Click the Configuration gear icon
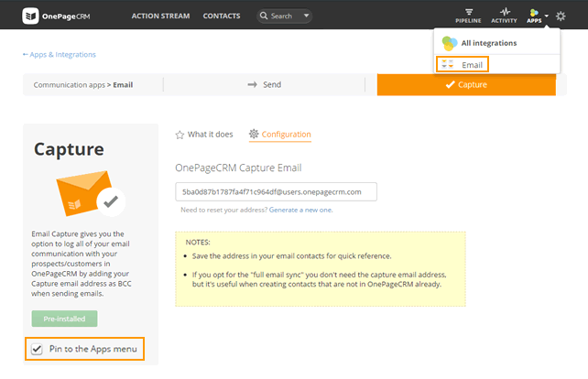The image size is (588, 379). [254, 134]
